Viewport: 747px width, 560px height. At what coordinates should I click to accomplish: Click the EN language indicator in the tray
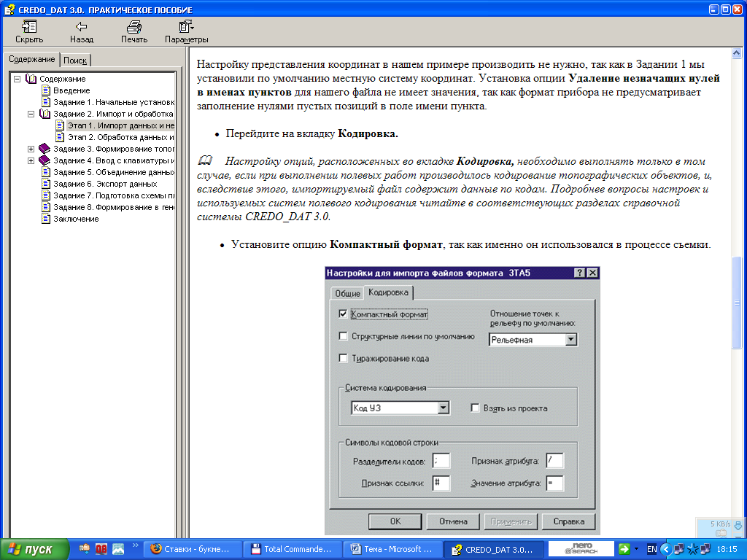pyautogui.click(x=651, y=549)
